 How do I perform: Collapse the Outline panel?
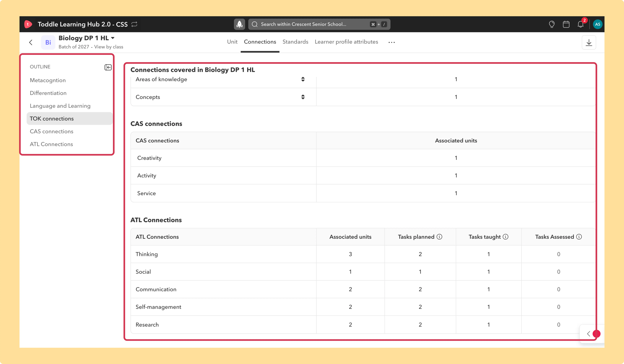tap(108, 67)
